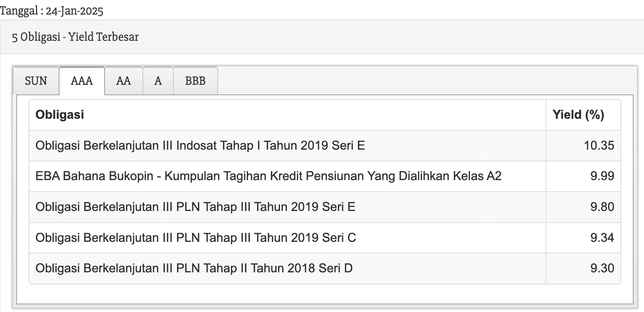This screenshot has height=312, width=644.
Task: Click the 9.80 yield cell
Action: tap(602, 207)
